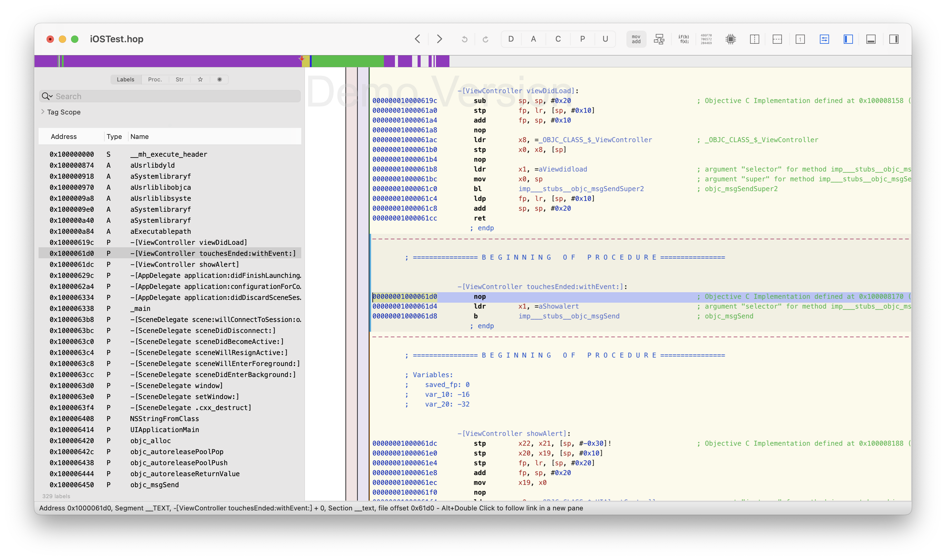
Task: Follow imp___stubs__objc_msgSendSuper2 link
Action: [581, 189]
